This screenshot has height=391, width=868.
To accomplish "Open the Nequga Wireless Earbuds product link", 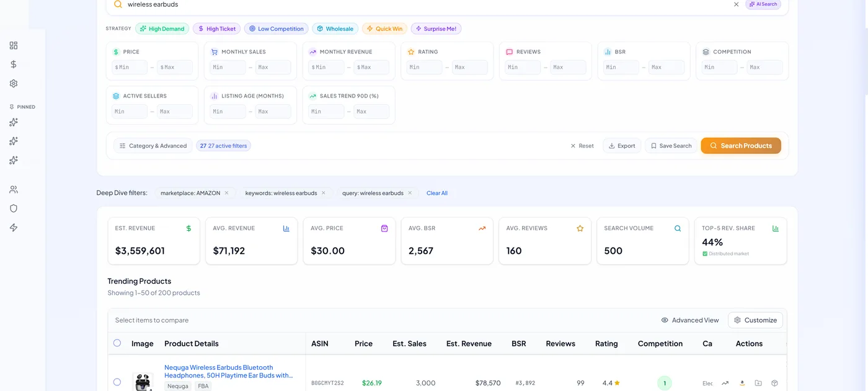I will click(228, 371).
